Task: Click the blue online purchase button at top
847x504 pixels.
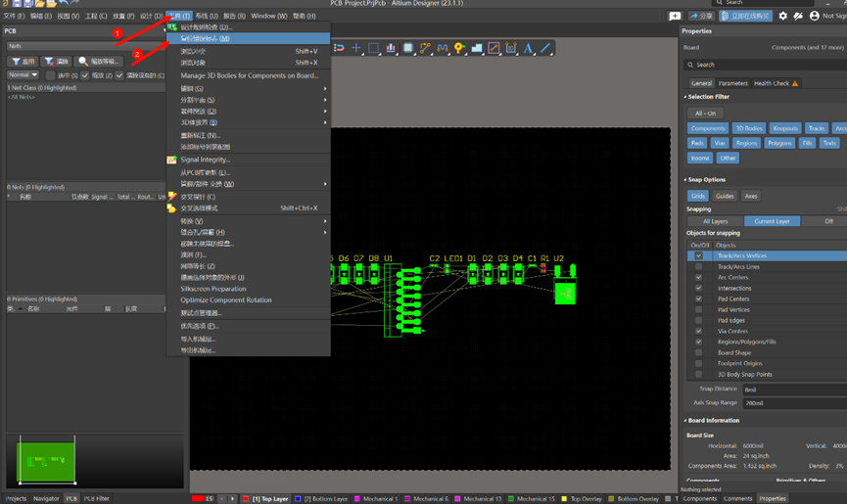Action: click(x=745, y=17)
